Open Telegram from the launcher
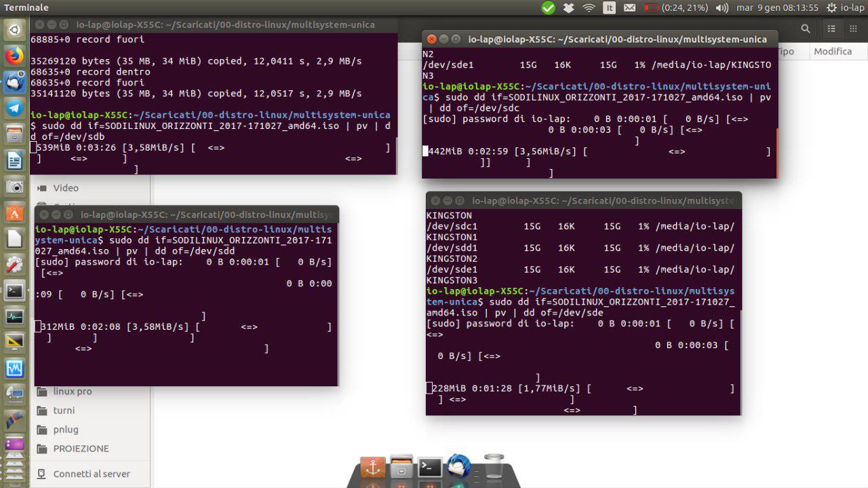This screenshot has width=868, height=488. click(x=14, y=108)
